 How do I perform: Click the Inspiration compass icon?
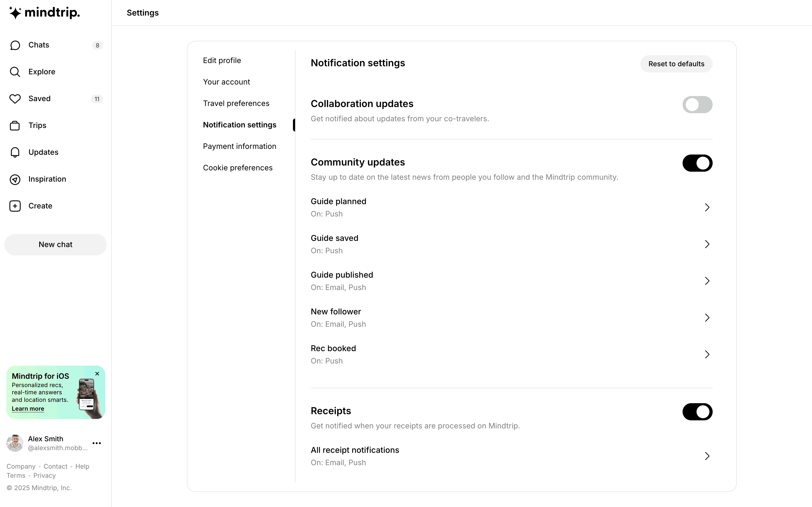pos(15,179)
